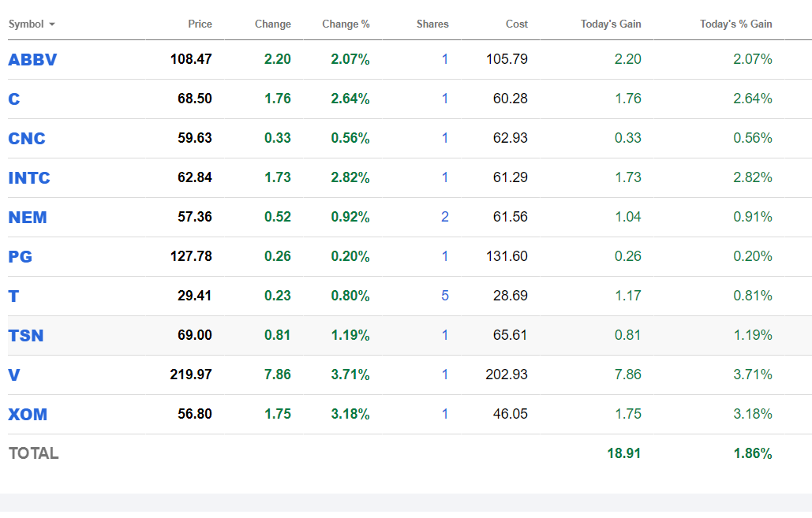Click the V cost value 202.93

click(507, 375)
